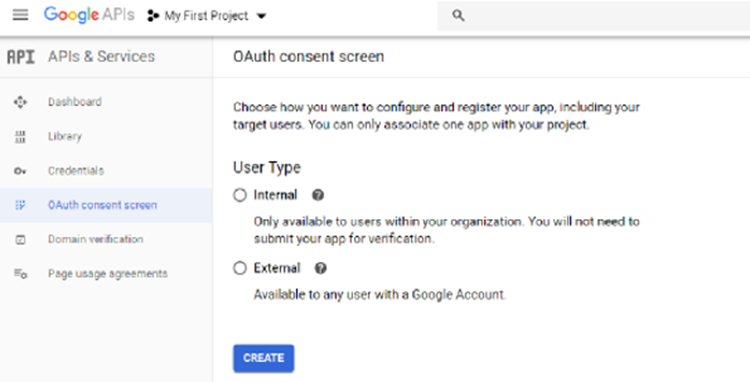This screenshot has height=382, width=750.
Task: Click the Google APIs logo
Action: pyautogui.click(x=89, y=15)
